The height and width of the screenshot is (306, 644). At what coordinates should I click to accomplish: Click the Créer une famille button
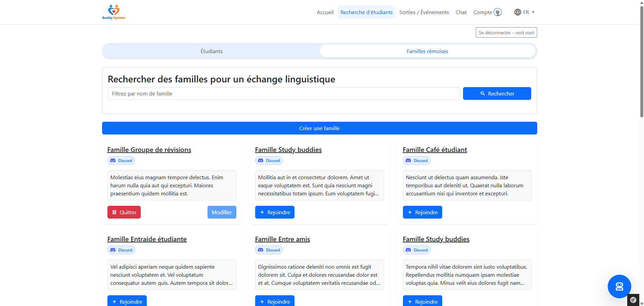(319, 128)
